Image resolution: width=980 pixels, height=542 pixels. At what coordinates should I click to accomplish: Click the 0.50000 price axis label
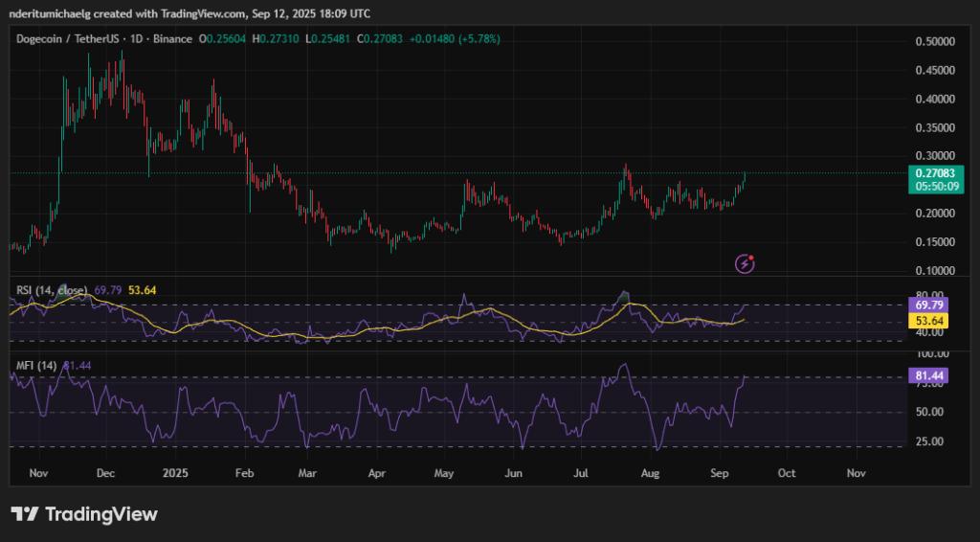point(933,42)
